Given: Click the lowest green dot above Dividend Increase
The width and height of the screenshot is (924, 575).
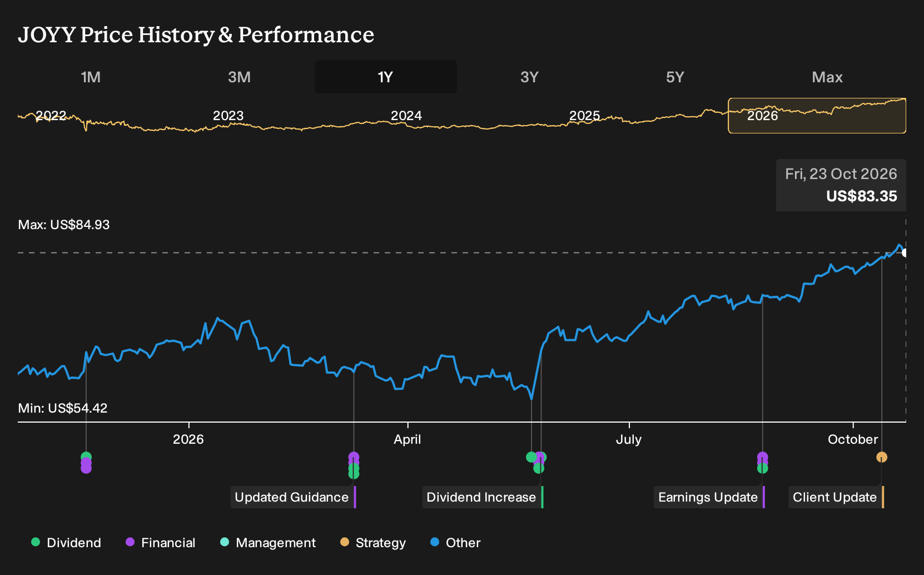Looking at the screenshot, I should point(539,468).
